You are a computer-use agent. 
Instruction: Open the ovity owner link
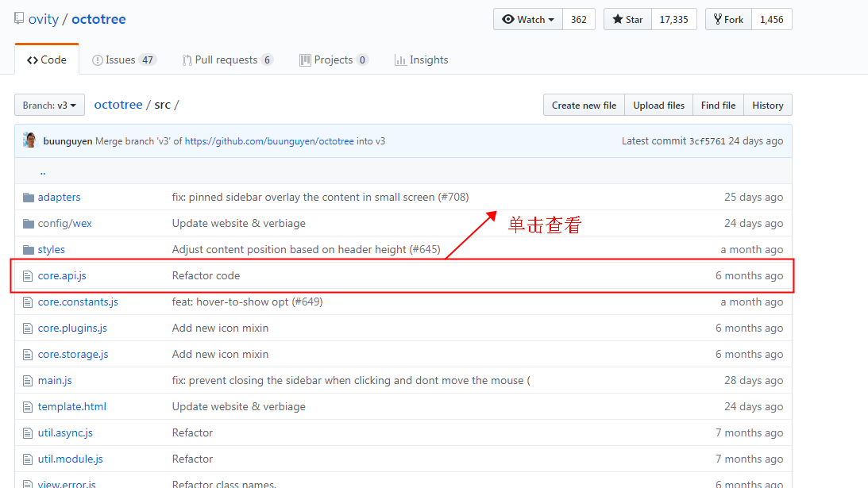click(x=43, y=19)
